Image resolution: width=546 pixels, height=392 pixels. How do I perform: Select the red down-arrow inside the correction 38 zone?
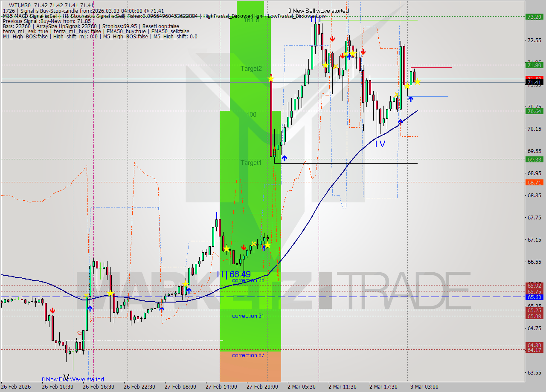point(244,247)
